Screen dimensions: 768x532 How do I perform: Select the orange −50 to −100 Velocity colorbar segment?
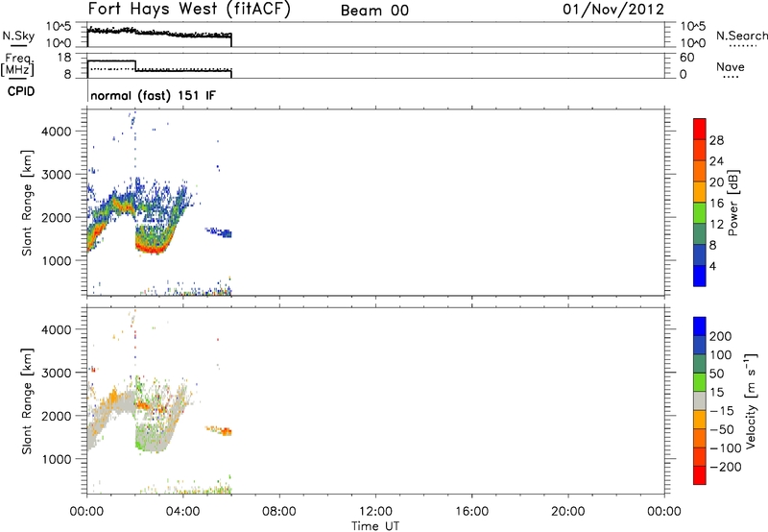point(700,438)
